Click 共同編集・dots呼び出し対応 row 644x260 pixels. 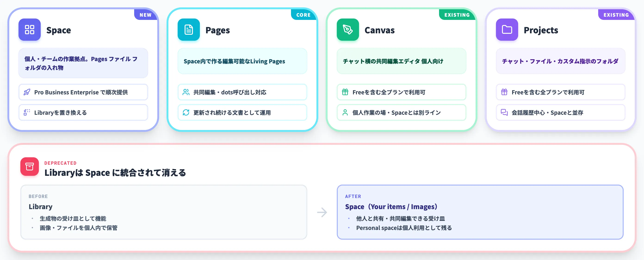242,92
